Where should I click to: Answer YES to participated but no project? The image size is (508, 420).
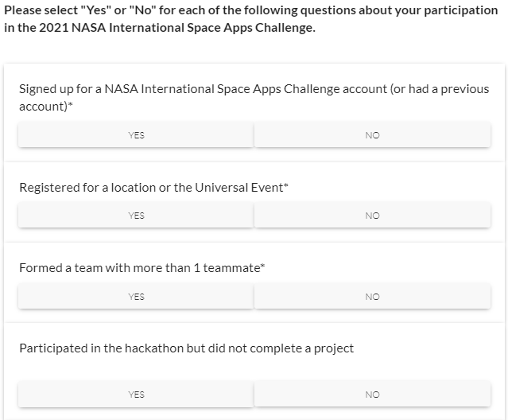136,395
